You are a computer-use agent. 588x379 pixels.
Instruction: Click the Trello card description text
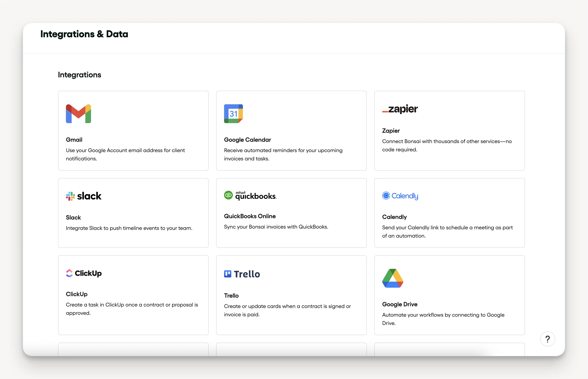pos(287,310)
